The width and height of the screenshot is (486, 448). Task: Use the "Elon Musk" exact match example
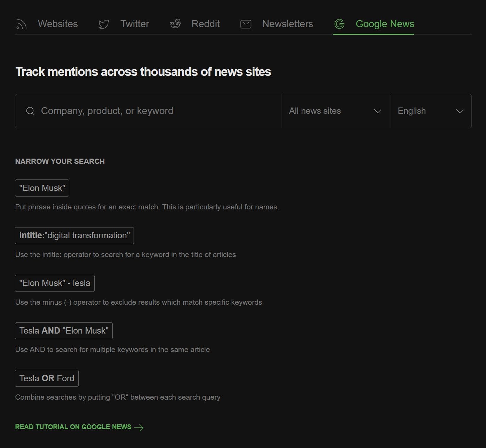pyautogui.click(x=42, y=188)
